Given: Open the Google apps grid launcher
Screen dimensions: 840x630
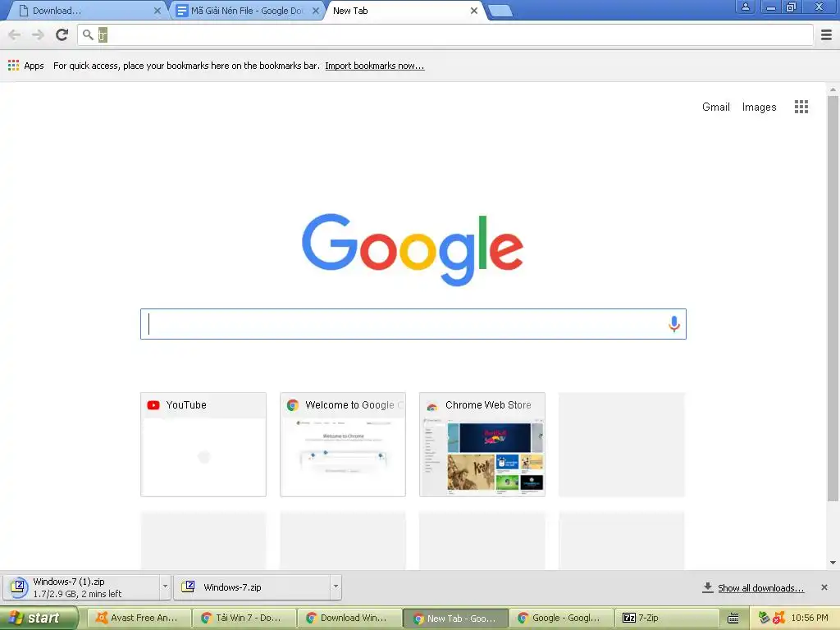Looking at the screenshot, I should 801,107.
